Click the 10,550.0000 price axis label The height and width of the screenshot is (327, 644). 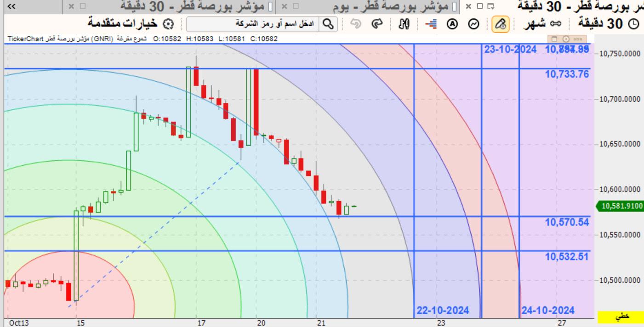621,235
